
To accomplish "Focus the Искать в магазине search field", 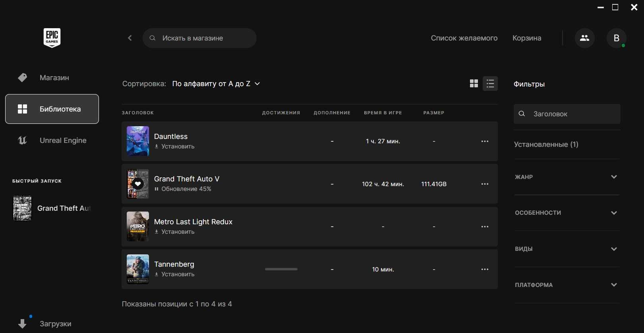I will coord(199,38).
